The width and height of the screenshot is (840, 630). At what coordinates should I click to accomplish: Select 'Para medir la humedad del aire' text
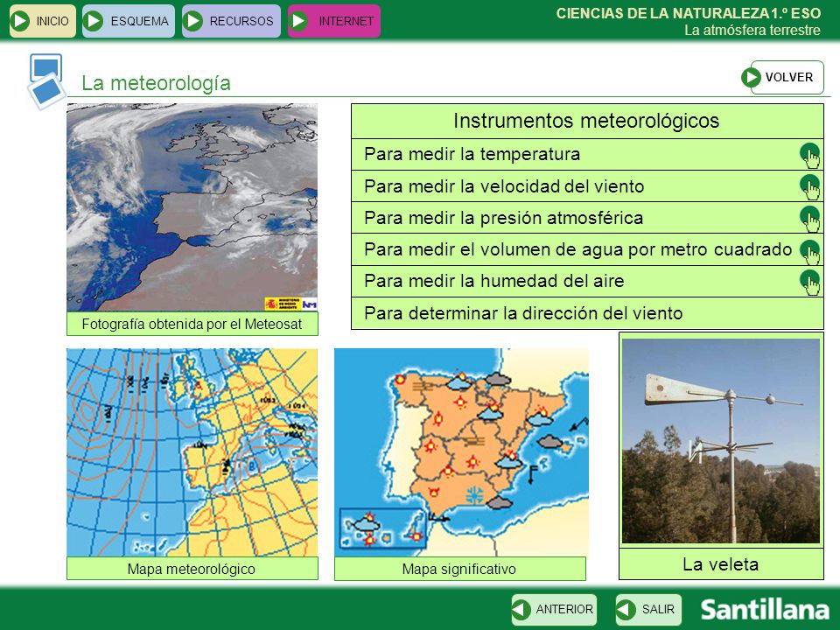point(493,281)
